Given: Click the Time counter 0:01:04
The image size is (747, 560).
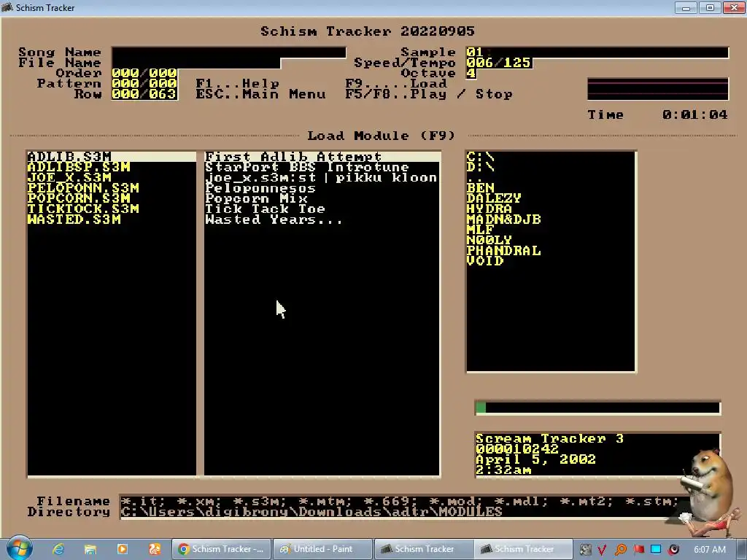Looking at the screenshot, I should coord(694,114).
